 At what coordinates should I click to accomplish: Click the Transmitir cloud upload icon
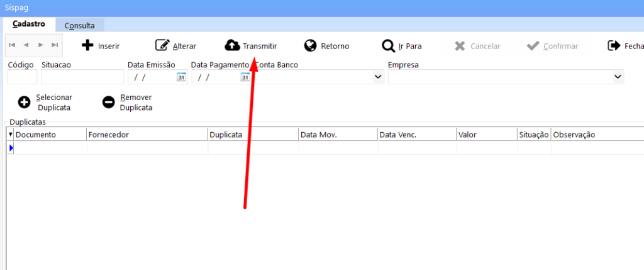pos(232,46)
